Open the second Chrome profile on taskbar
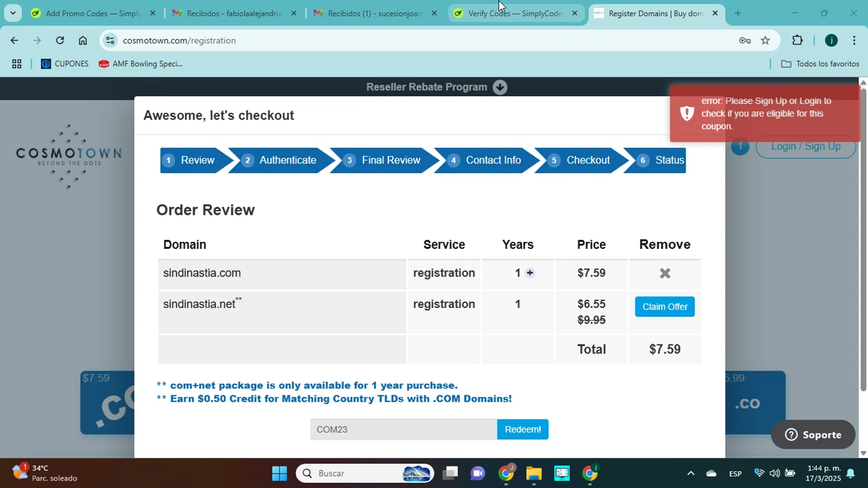This screenshot has width=868, height=488. (x=590, y=474)
